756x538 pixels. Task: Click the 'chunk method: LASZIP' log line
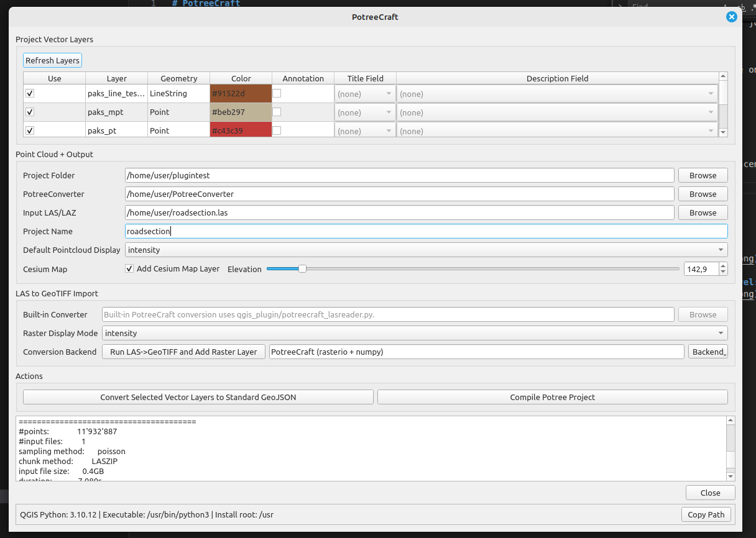coord(68,461)
